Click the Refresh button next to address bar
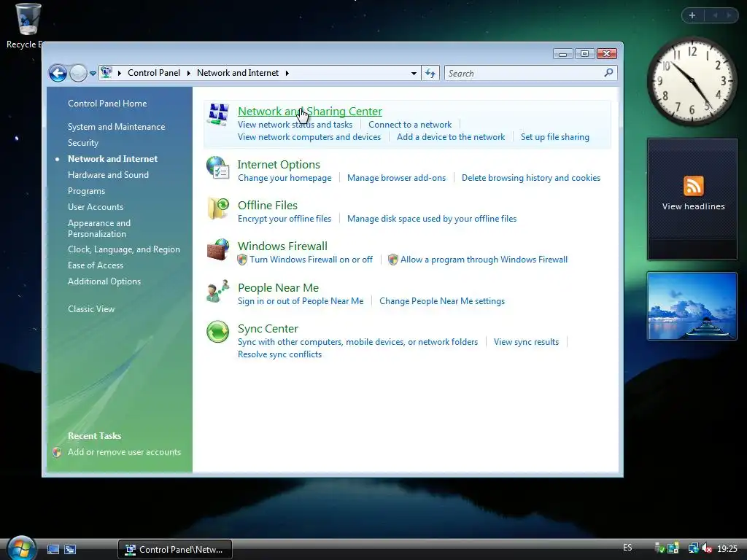This screenshot has width=747, height=560. pos(430,73)
